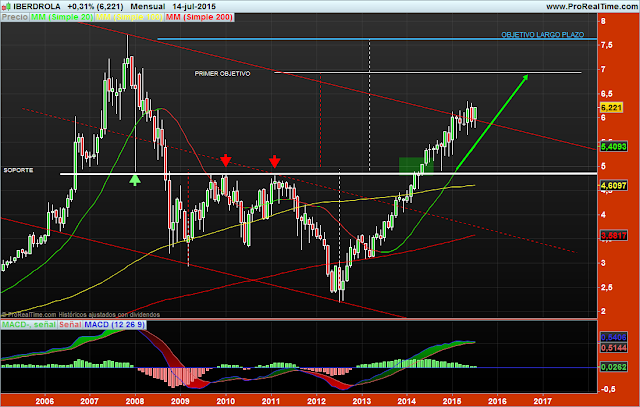Click the signal value 0,5144 tag
The image size is (640, 407).
[613, 348]
